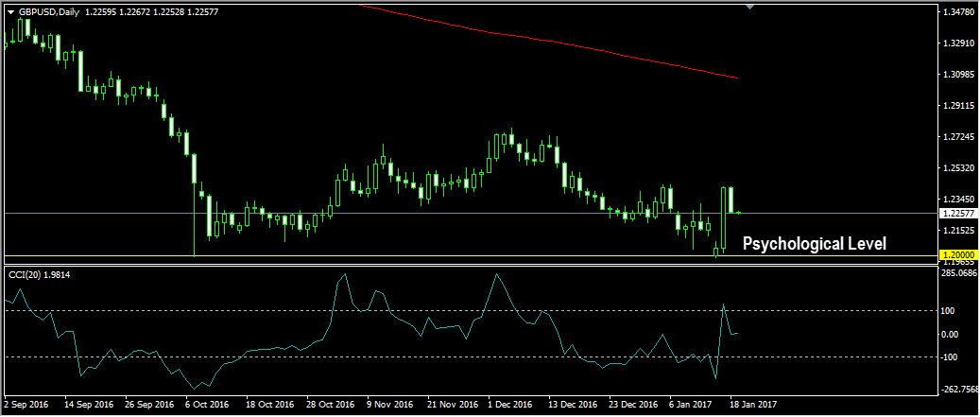Click the CCI scale level 100

(950, 311)
